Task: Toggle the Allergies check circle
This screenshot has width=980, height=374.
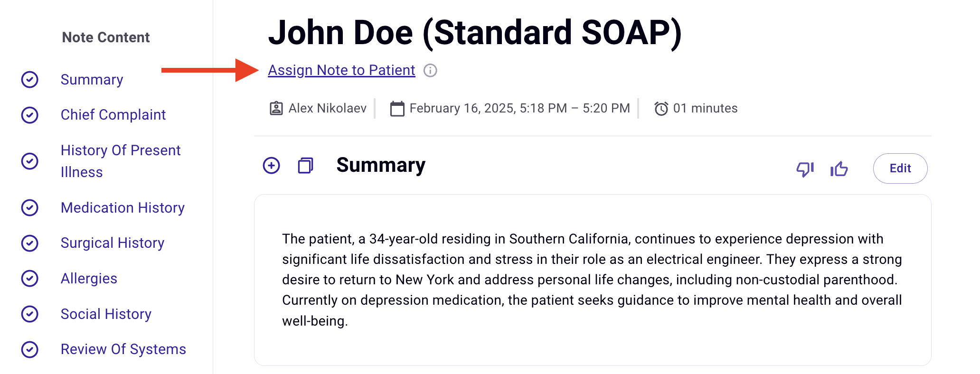Action: tap(30, 279)
